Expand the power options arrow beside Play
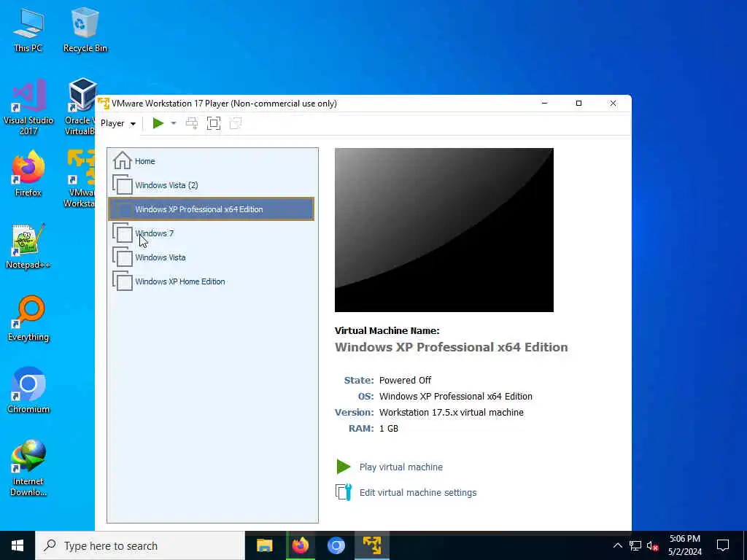The width and height of the screenshot is (747, 560). 174,123
